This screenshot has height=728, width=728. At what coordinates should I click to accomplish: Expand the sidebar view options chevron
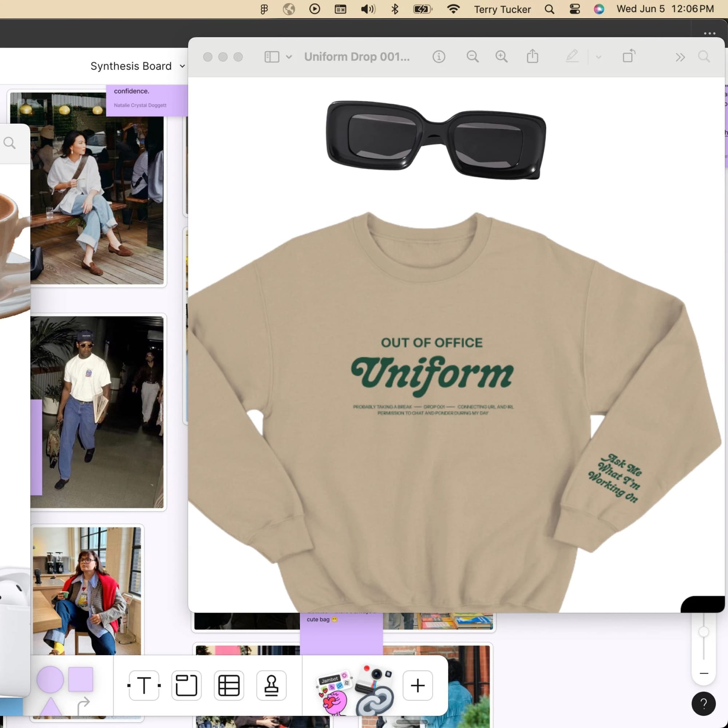[289, 57]
